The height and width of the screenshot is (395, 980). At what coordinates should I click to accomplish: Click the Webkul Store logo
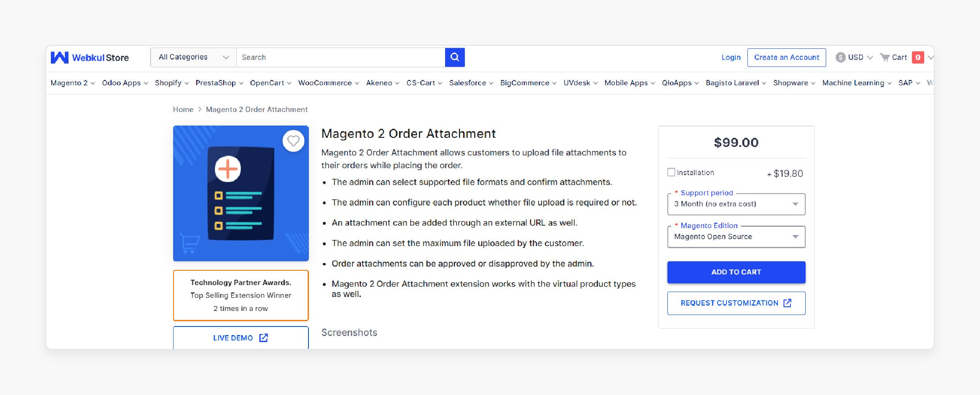(x=89, y=57)
